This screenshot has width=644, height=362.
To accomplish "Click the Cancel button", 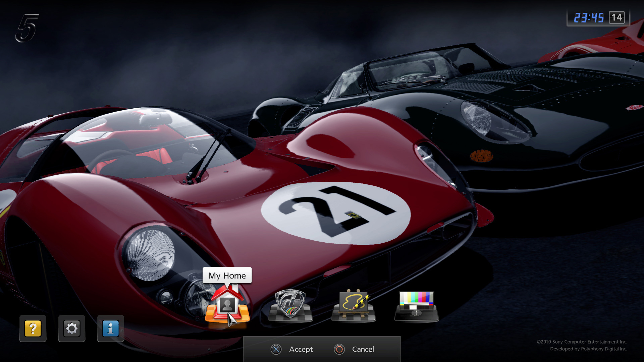I will click(354, 349).
